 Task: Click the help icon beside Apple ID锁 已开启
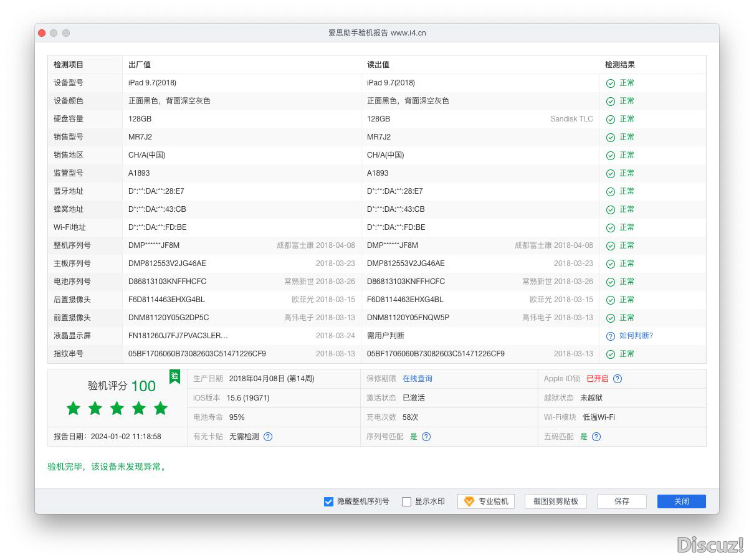pos(618,379)
